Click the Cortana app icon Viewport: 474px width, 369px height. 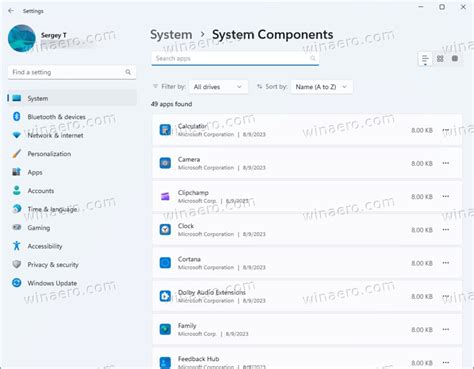click(x=165, y=263)
